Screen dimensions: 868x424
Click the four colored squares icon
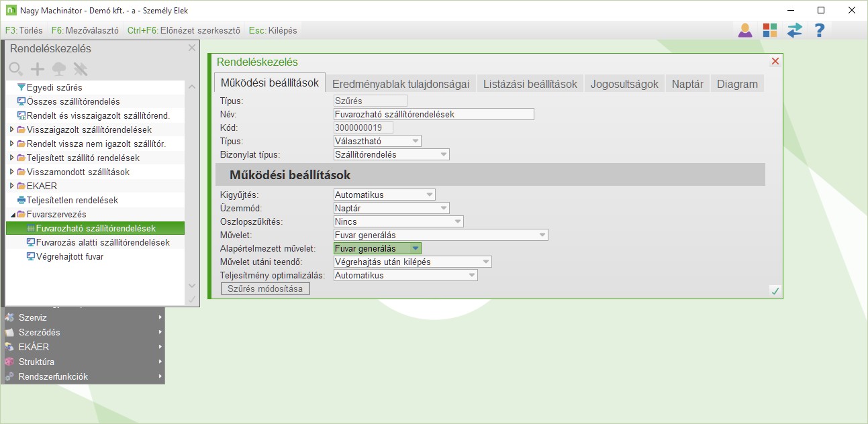click(769, 30)
